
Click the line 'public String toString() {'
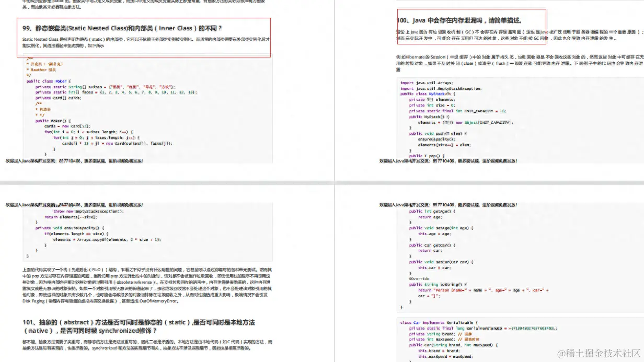pos(439,284)
